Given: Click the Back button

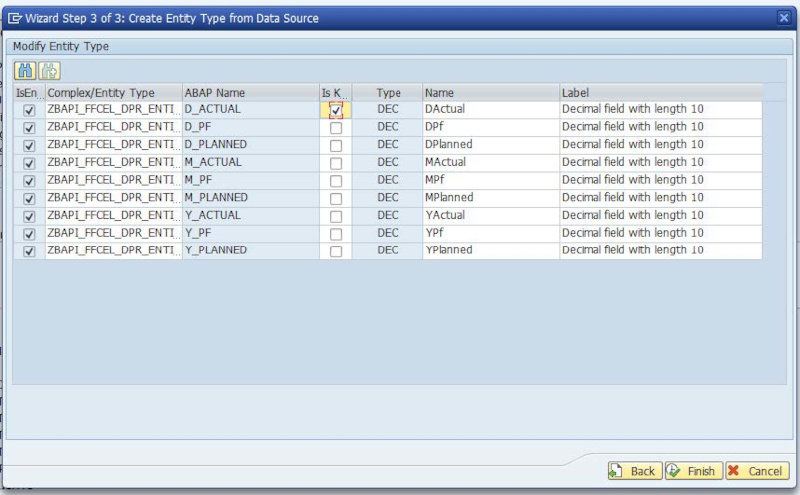Looking at the screenshot, I should (x=633, y=471).
